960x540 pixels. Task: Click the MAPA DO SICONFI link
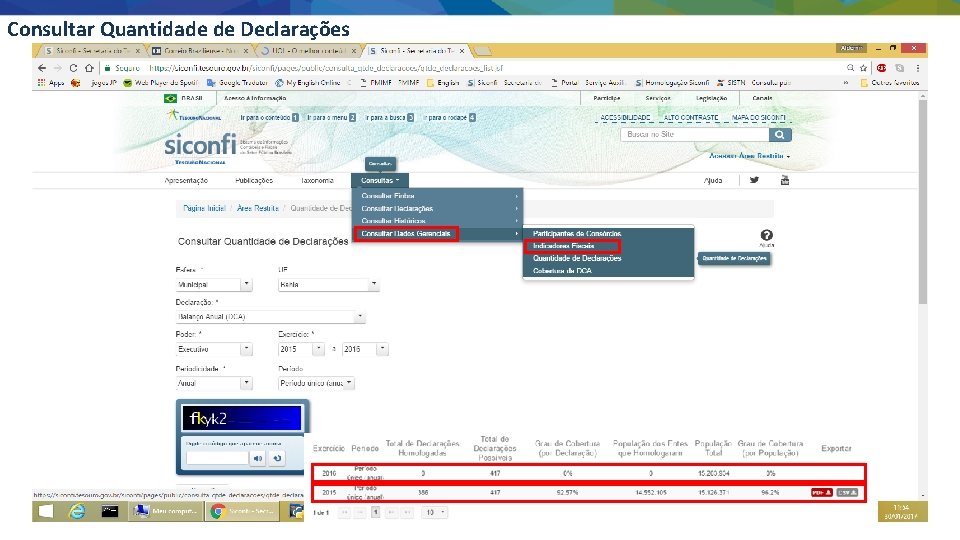point(759,118)
